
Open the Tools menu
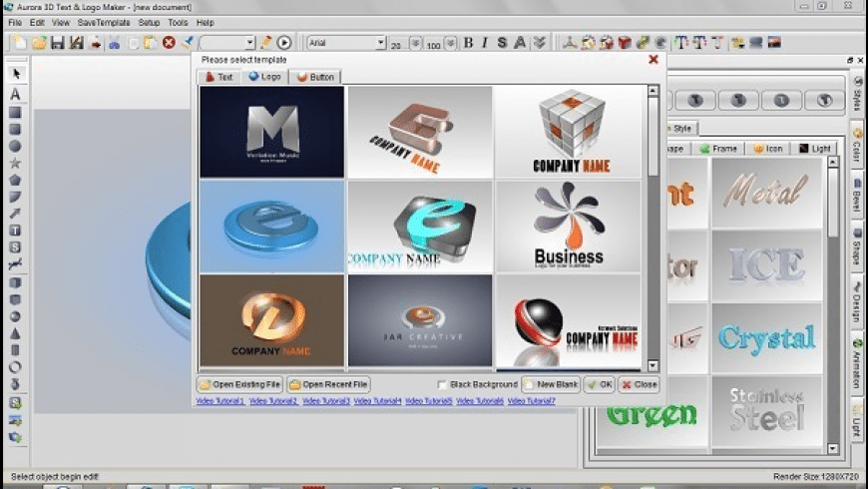[178, 23]
